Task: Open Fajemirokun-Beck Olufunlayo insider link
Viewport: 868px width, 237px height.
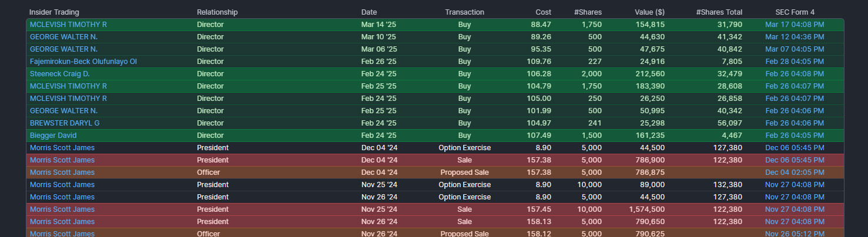Action: point(83,62)
